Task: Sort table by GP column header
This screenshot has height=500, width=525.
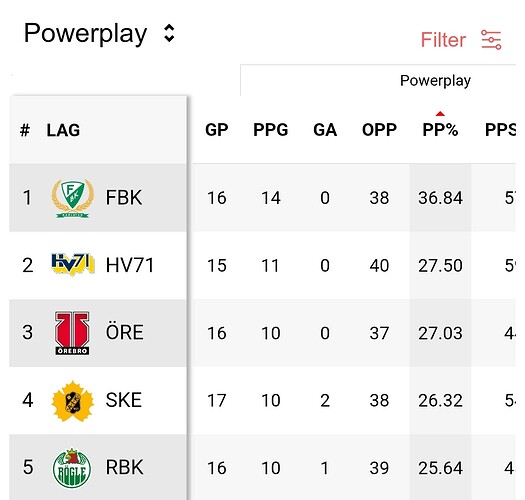Action: [x=217, y=130]
